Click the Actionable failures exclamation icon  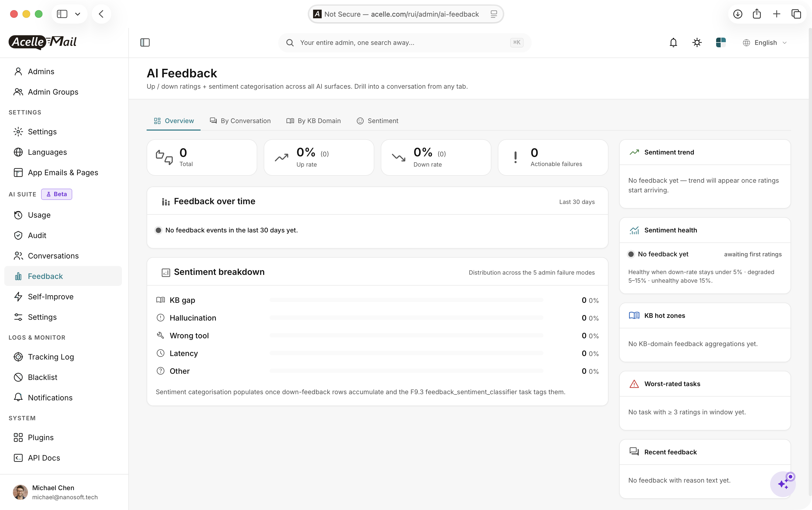click(515, 157)
